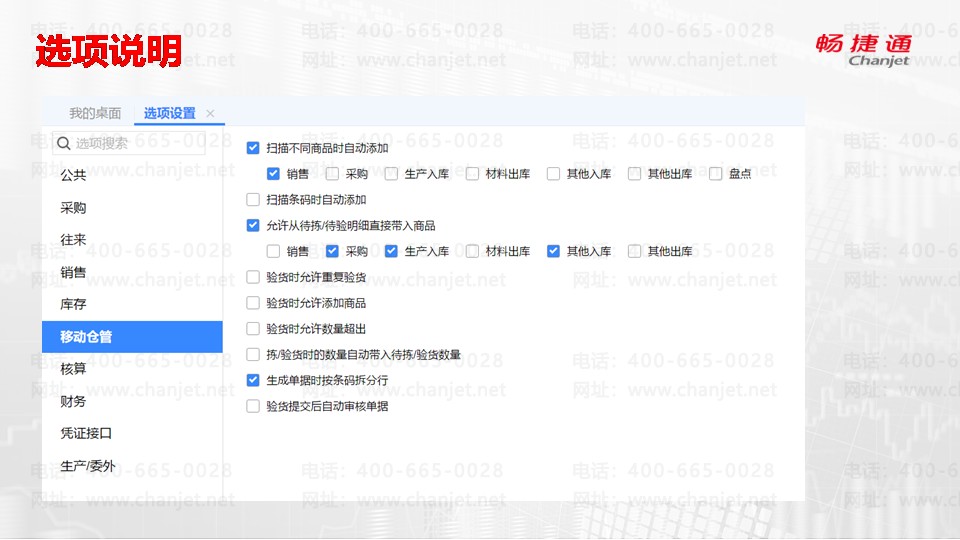Check the 盘点 checkbox
The image size is (960, 540).
[x=715, y=174]
